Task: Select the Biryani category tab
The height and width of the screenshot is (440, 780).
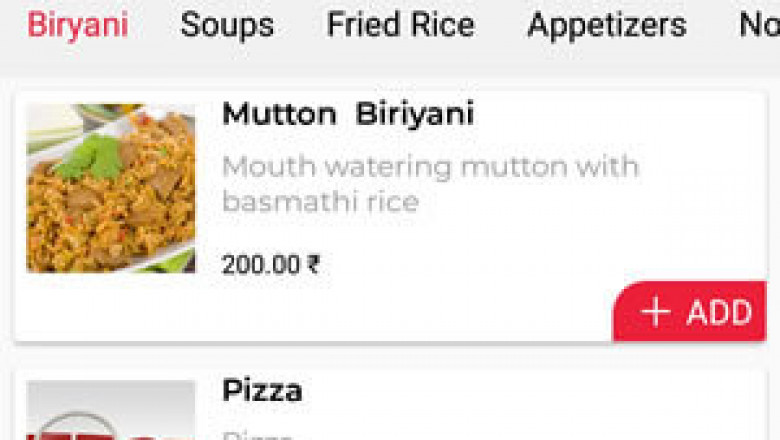Action: click(x=77, y=25)
